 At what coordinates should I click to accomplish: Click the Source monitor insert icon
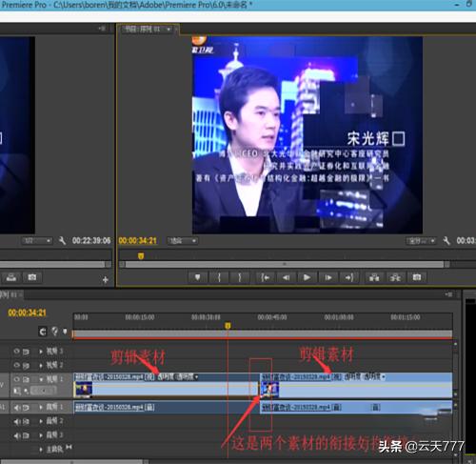[11, 277]
